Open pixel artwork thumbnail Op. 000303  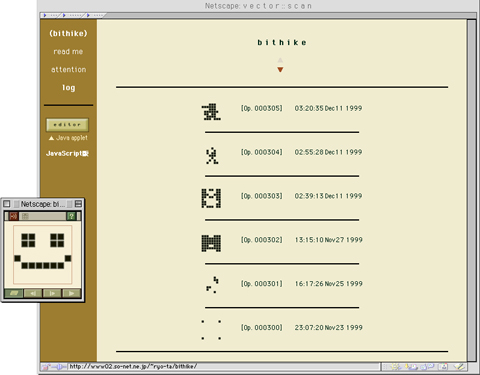tap(211, 198)
